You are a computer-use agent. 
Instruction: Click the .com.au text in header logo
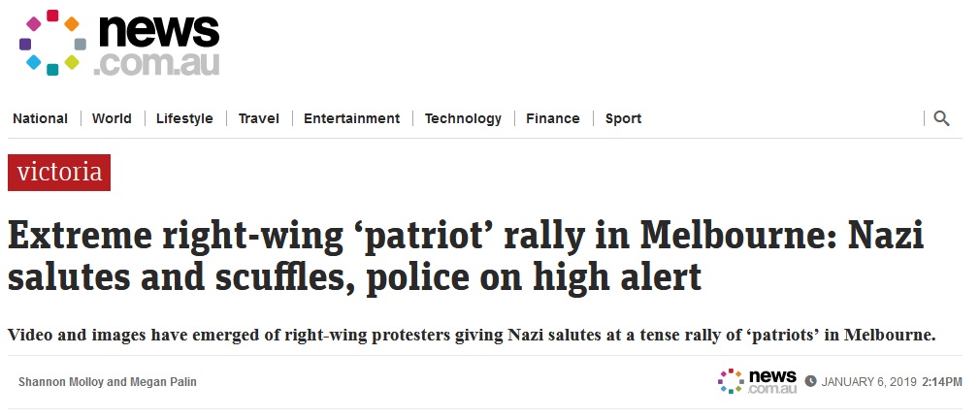tap(157, 64)
